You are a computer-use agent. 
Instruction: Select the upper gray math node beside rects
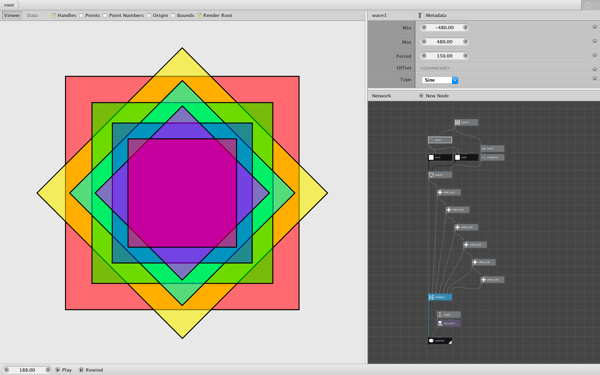coord(492,148)
